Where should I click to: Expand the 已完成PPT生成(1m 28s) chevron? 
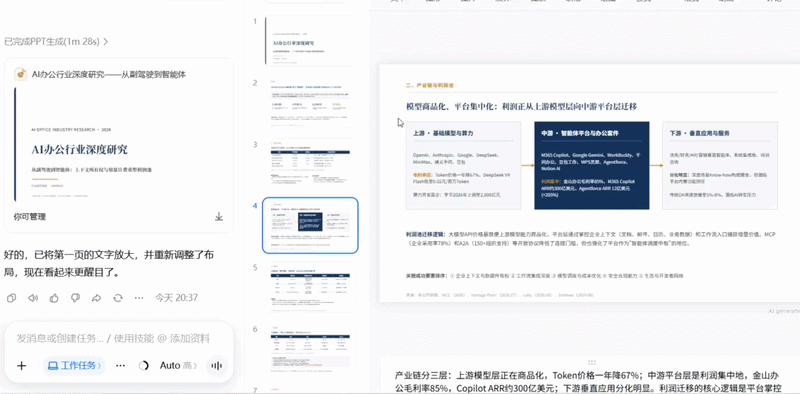coord(106,42)
